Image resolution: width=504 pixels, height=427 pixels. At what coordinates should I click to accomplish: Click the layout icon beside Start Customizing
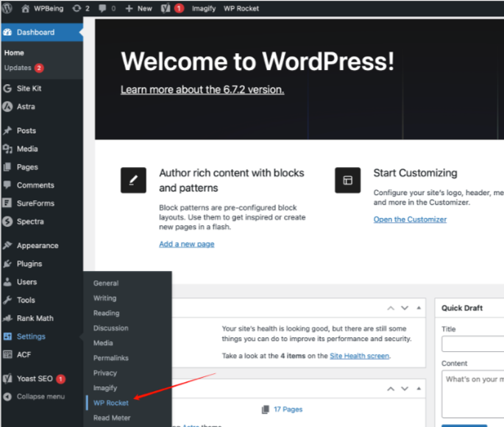tap(348, 180)
